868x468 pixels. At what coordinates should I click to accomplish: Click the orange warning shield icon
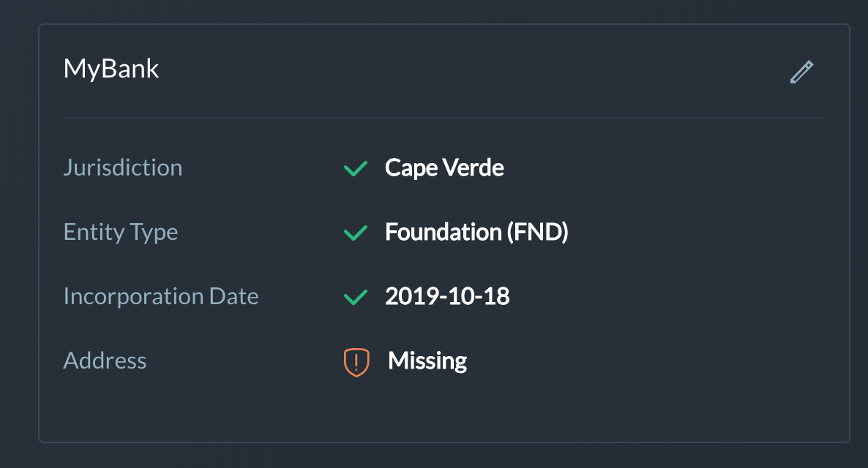coord(356,361)
